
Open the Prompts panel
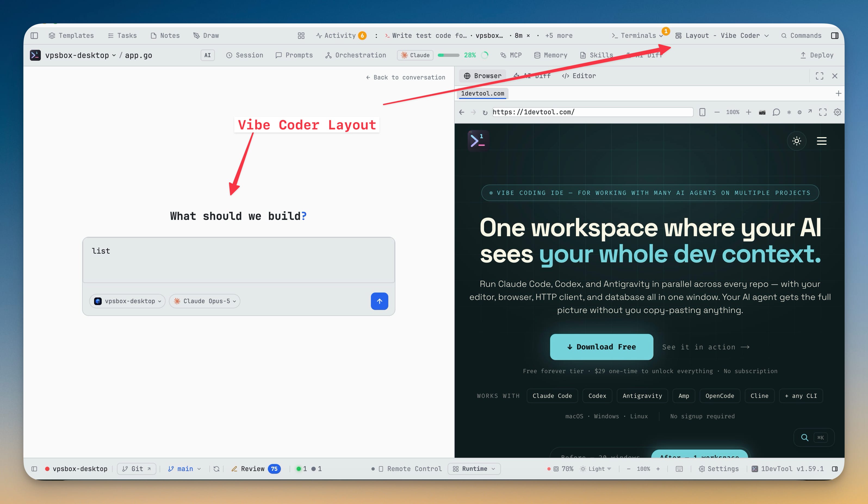tap(294, 55)
